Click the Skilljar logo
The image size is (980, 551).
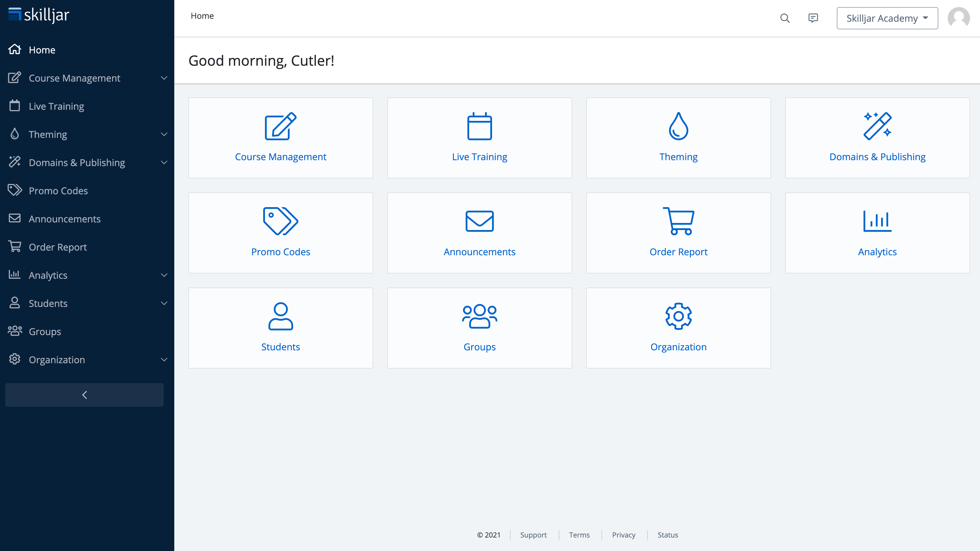[x=38, y=15]
